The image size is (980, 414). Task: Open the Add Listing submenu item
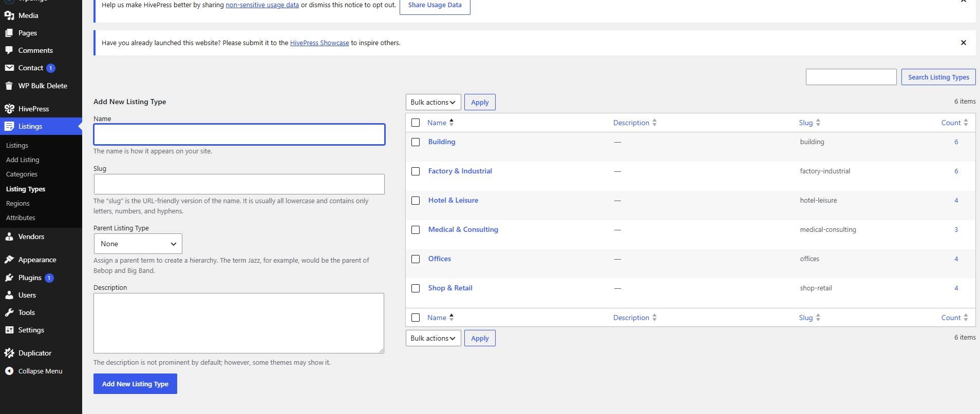pyautogui.click(x=23, y=160)
